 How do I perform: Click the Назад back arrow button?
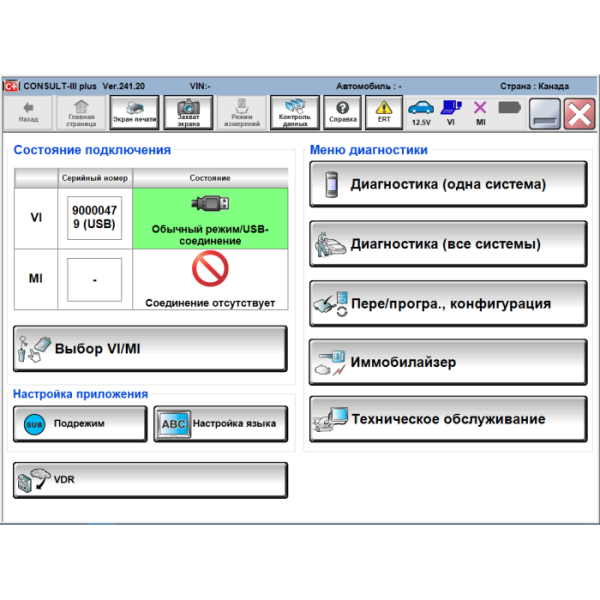29,112
